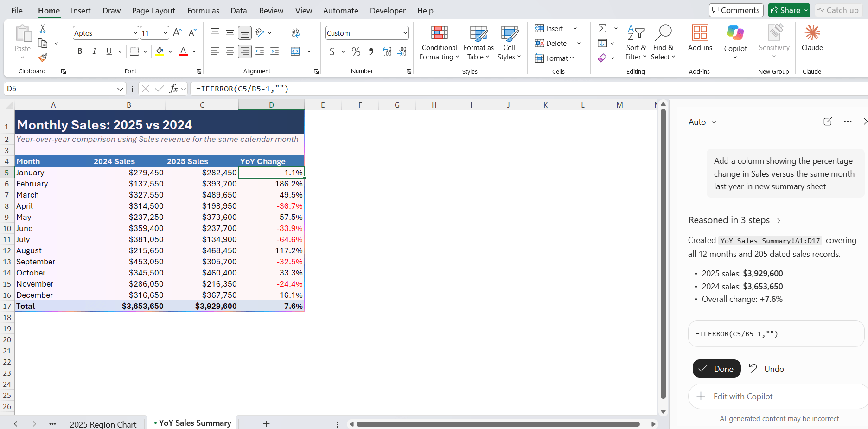This screenshot has height=429, width=868.
Task: Expand the Fill Color dropdown arrow
Action: click(x=170, y=51)
